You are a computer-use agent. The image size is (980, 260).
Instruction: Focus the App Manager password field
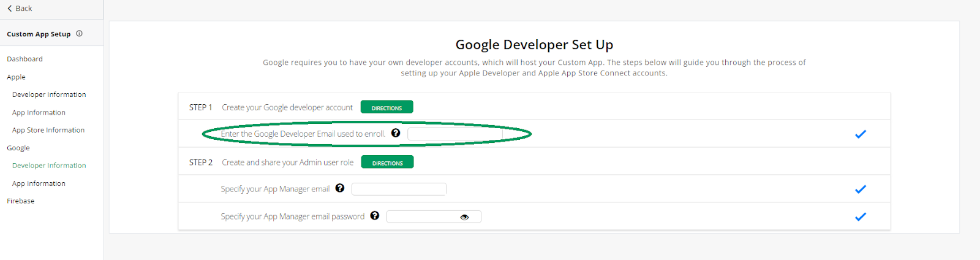(x=434, y=216)
